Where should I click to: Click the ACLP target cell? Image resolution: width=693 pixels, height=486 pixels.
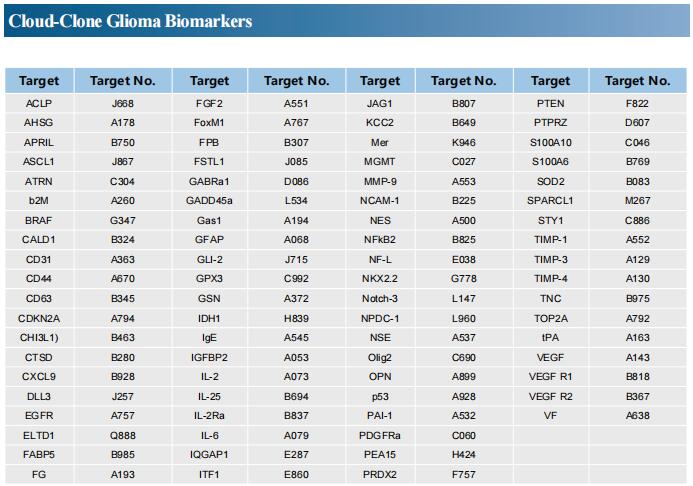[39, 103]
